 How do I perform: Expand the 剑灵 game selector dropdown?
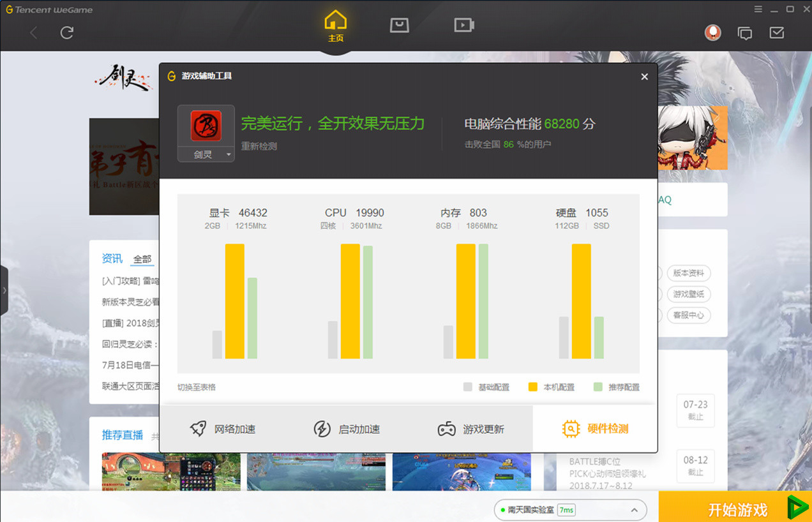click(229, 154)
